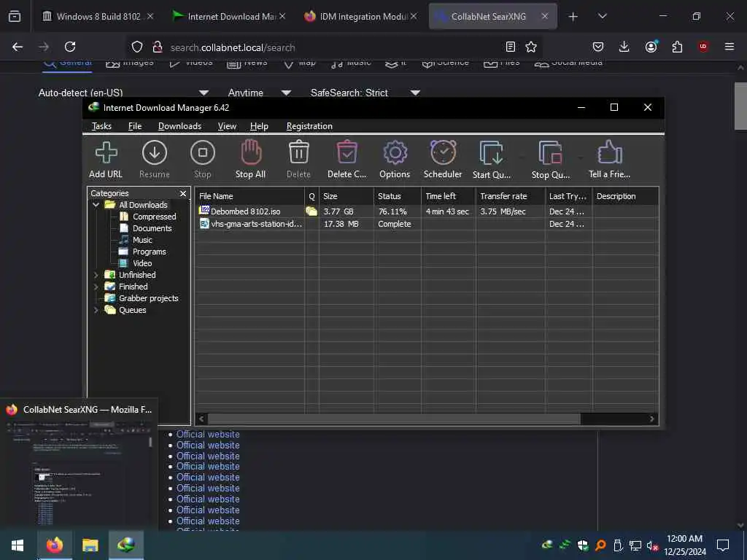Select the vhs-gma-arts-station-id download row
This screenshot has width=747, height=560.
click(x=426, y=224)
